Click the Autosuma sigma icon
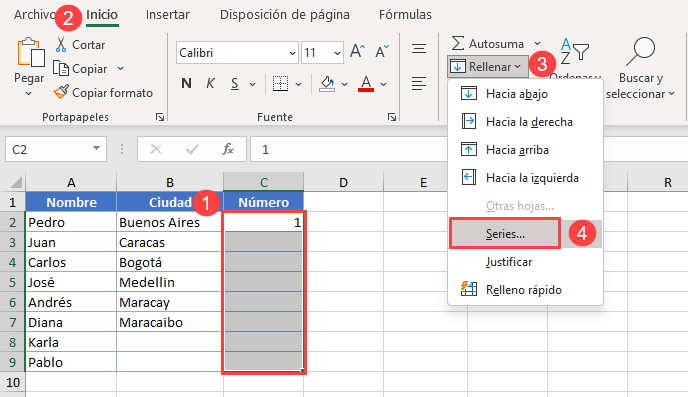The image size is (688, 397). 458,43
